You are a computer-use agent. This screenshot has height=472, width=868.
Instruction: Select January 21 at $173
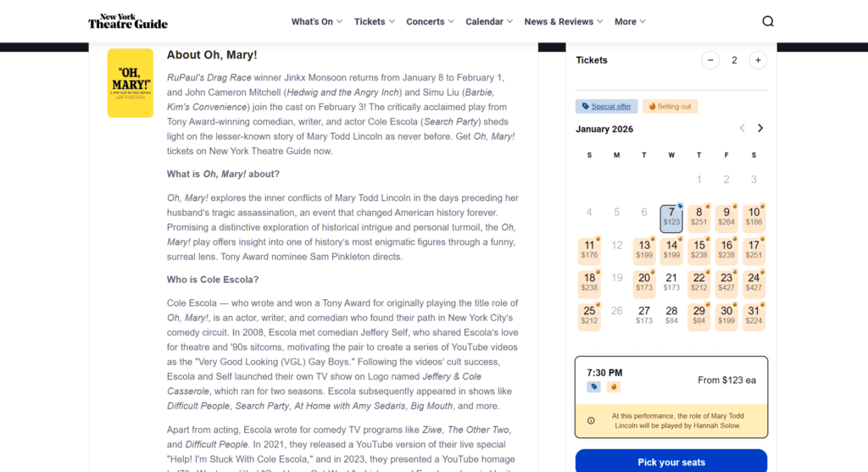[x=671, y=283]
